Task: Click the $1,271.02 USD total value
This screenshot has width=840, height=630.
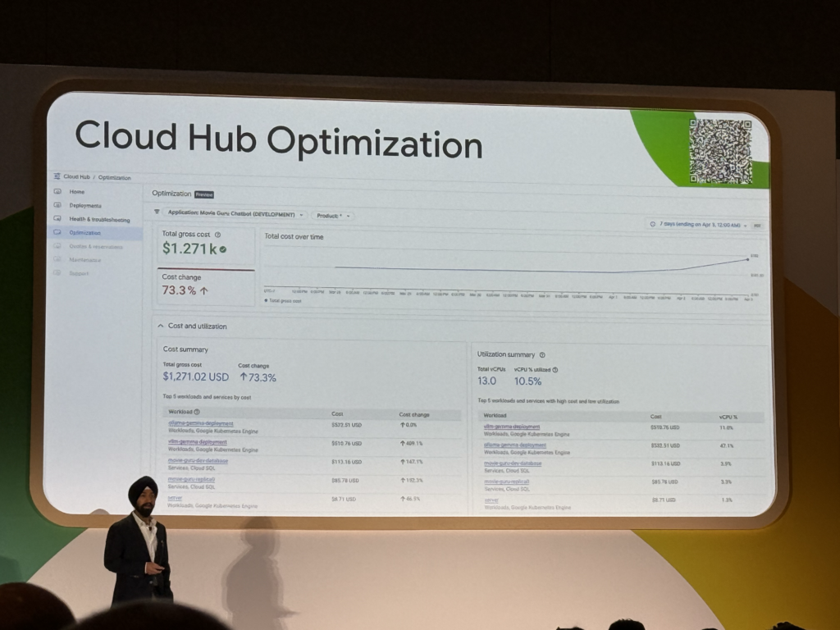Action: pos(195,377)
